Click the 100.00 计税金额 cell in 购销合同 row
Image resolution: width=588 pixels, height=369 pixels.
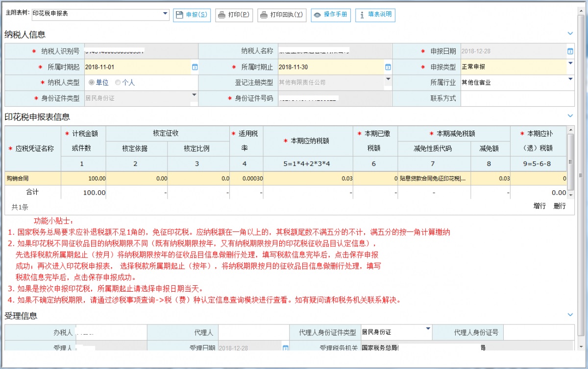[83, 179]
